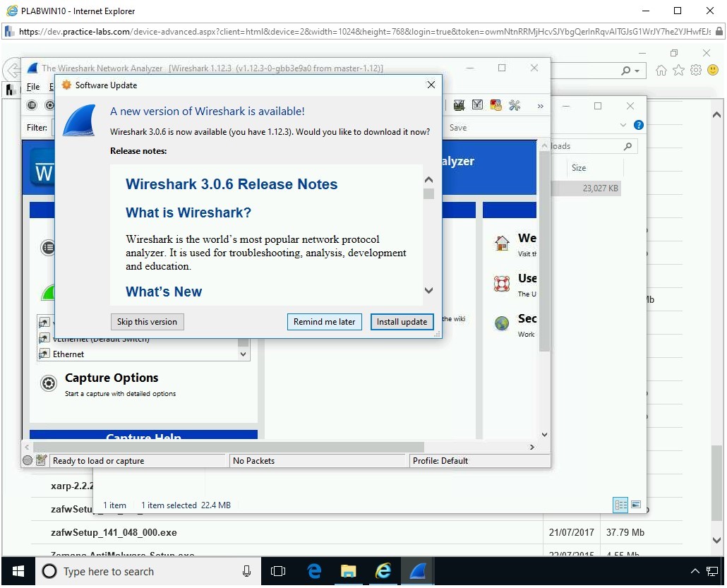
Task: Click the expert info status icon
Action: [x=28, y=461]
